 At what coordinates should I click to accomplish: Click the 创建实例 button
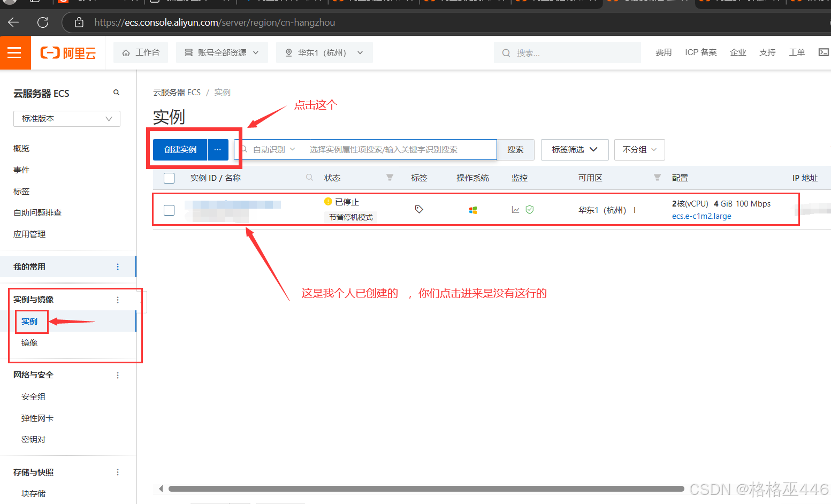coord(180,150)
